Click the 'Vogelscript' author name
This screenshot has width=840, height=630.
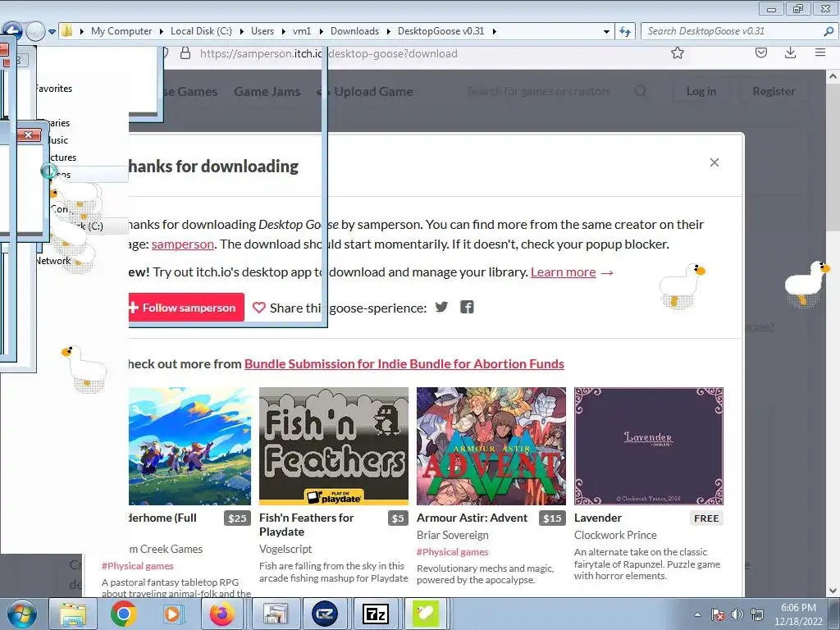click(285, 549)
